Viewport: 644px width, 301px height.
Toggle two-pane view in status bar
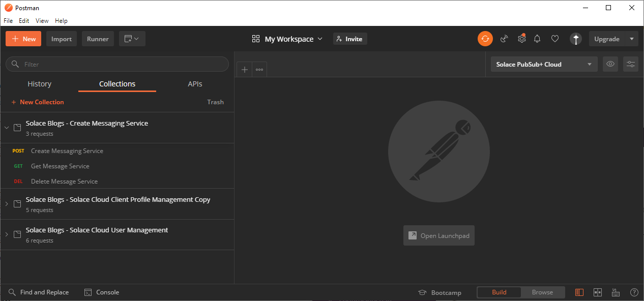click(x=598, y=292)
